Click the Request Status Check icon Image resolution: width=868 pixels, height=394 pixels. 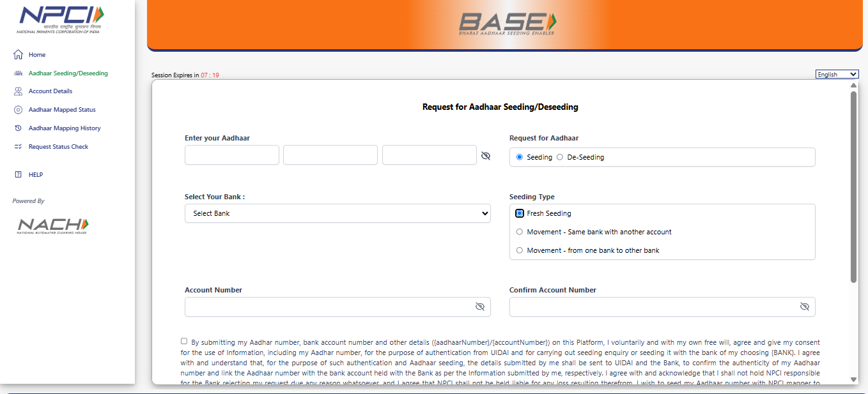(18, 147)
